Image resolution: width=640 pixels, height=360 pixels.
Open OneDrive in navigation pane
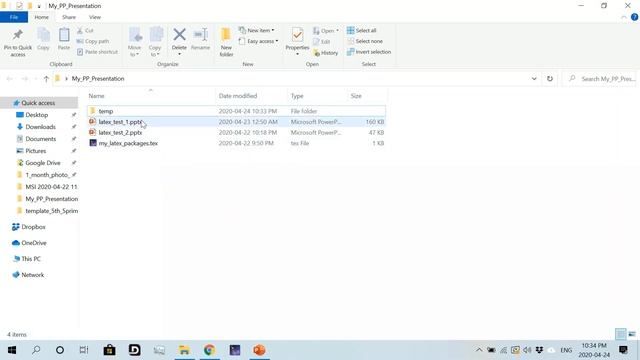coord(34,243)
